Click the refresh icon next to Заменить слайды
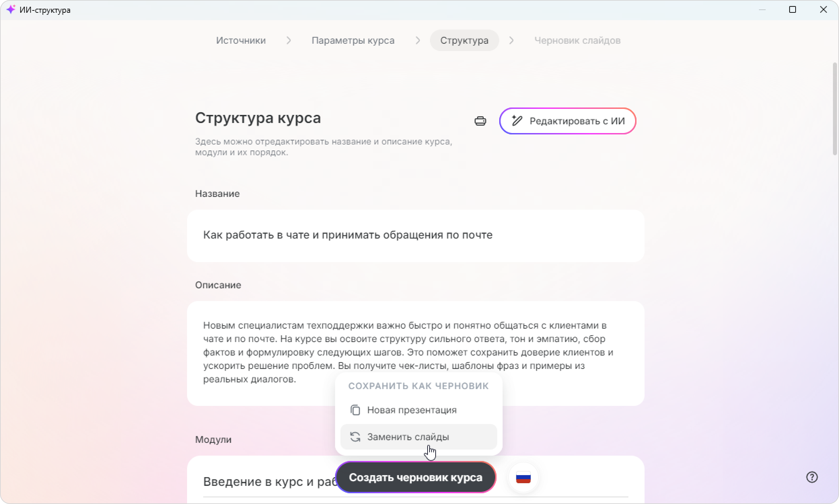 point(355,437)
